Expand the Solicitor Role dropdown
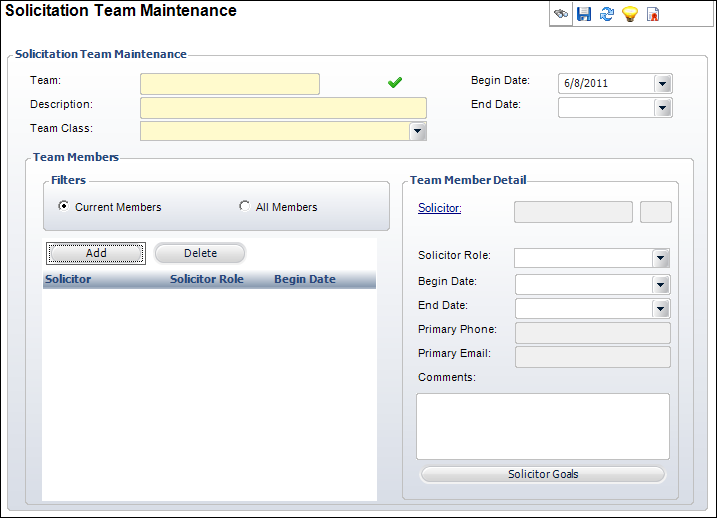The width and height of the screenshot is (717, 518). [660, 259]
